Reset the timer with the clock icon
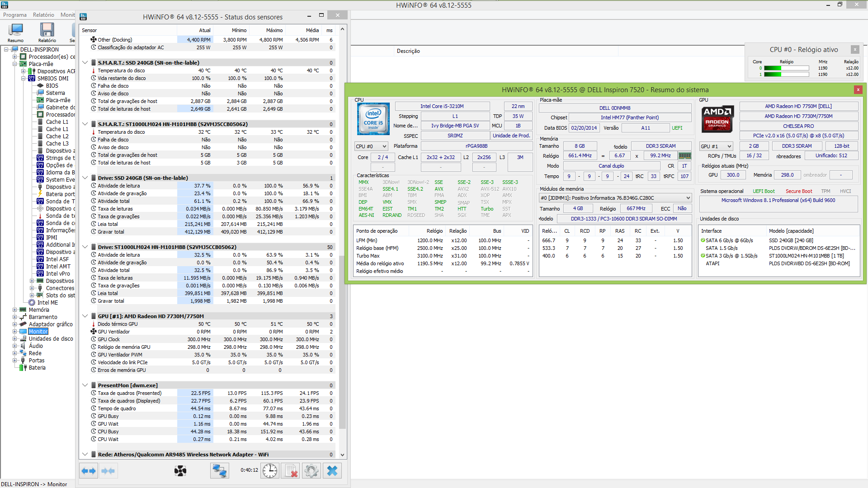Image resolution: width=868 pixels, height=488 pixels. tap(270, 471)
